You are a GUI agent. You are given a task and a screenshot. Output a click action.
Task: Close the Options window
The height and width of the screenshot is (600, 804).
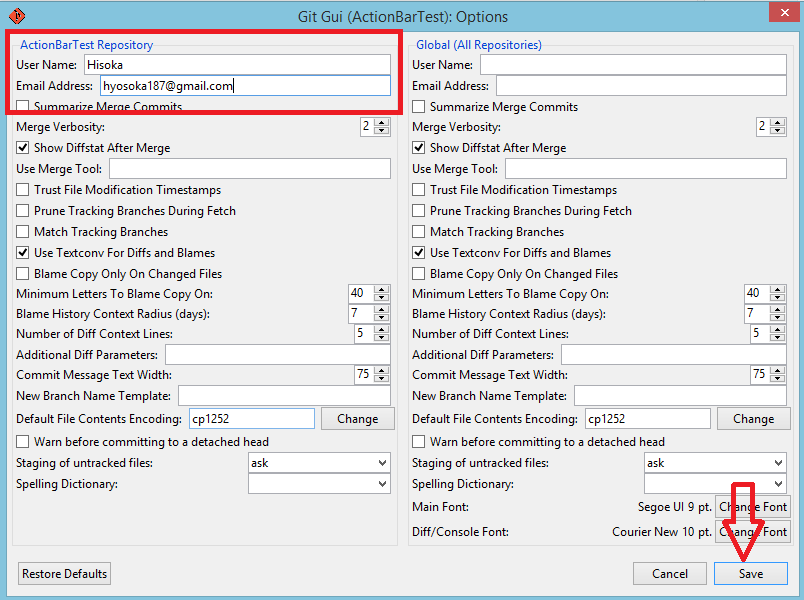pos(785,13)
